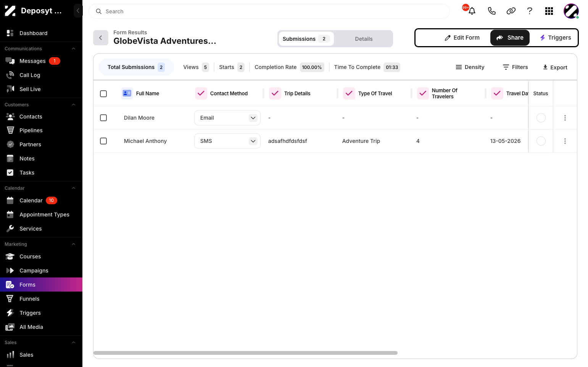This screenshot has height=367, width=588.
Task: Select the Dilan Moore row checkbox
Action: tap(103, 118)
